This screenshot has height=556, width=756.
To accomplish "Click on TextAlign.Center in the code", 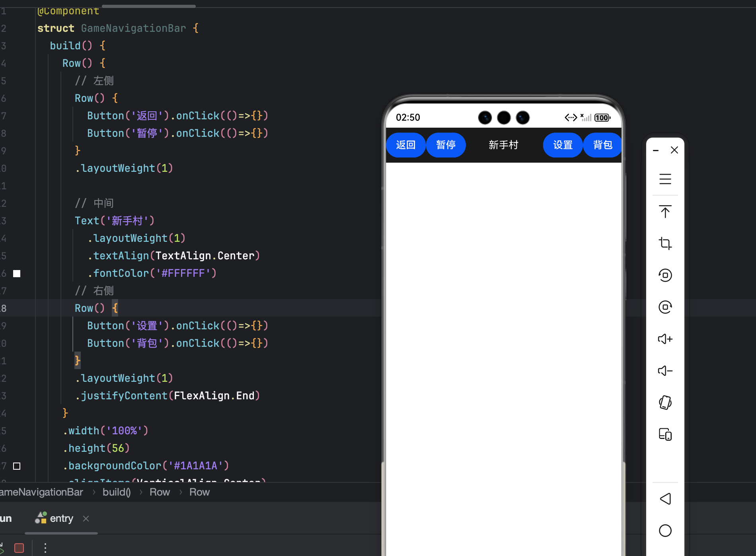I will tap(205, 256).
